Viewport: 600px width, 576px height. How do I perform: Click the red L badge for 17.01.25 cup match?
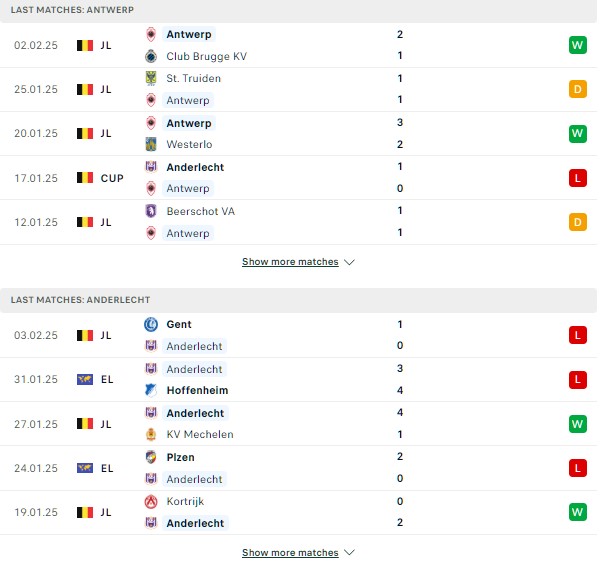(x=577, y=178)
